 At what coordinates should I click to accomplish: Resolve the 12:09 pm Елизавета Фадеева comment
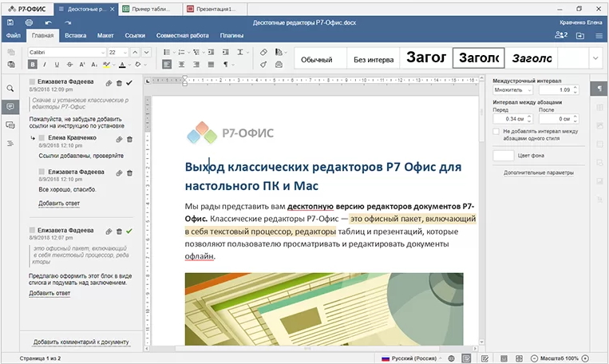(x=129, y=83)
